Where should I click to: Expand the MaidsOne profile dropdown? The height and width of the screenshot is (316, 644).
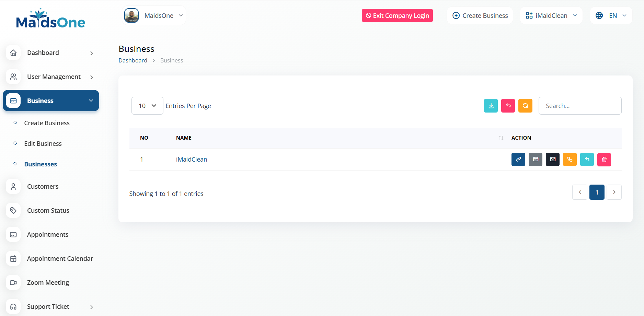(154, 15)
